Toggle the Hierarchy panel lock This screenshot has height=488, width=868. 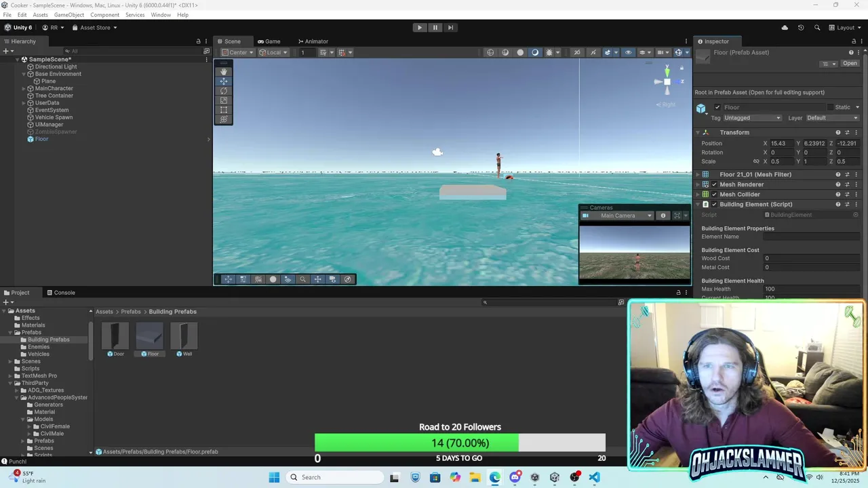[x=198, y=41]
